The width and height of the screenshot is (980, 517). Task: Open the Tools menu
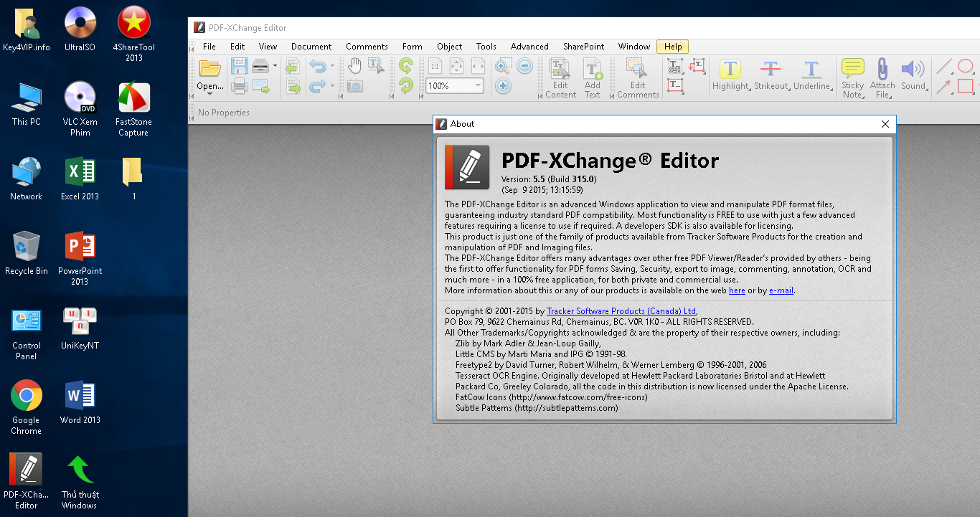[x=486, y=47]
